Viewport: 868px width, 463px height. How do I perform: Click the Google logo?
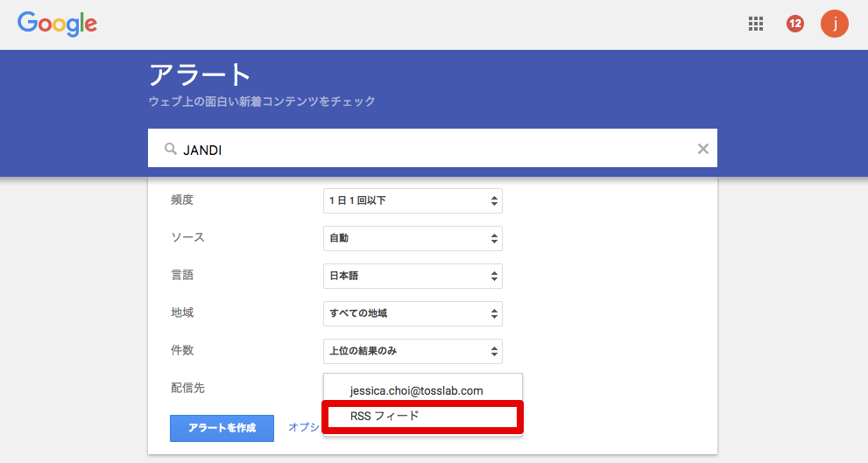[57, 25]
